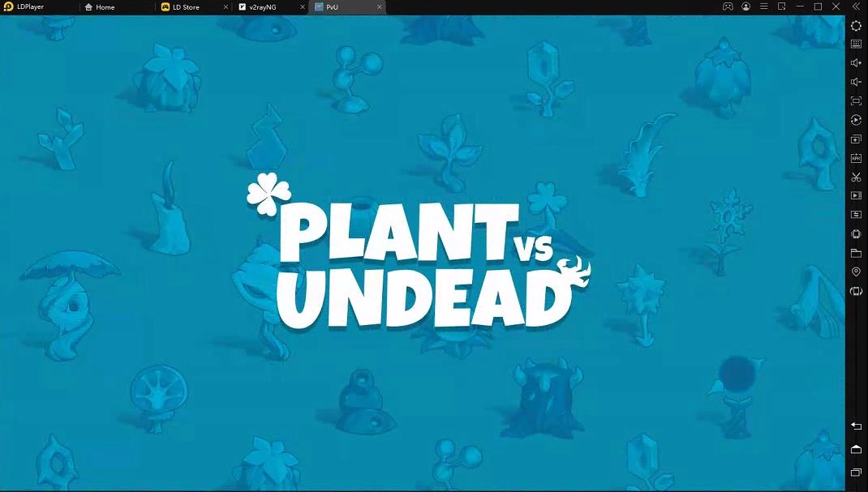
Task: Open hamburger menu in title bar
Action: tap(764, 6)
